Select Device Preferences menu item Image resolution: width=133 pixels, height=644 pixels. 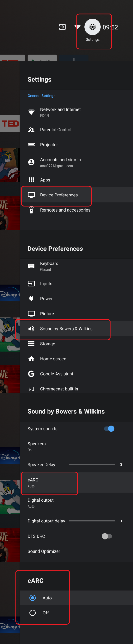[x=59, y=195]
